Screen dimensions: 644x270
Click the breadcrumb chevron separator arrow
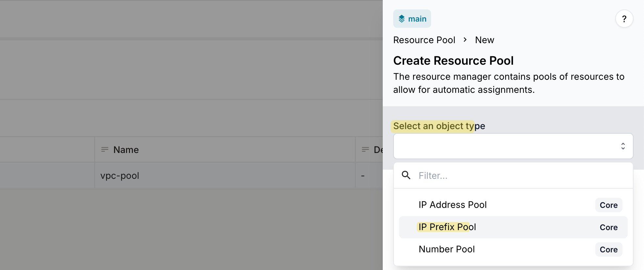[465, 40]
